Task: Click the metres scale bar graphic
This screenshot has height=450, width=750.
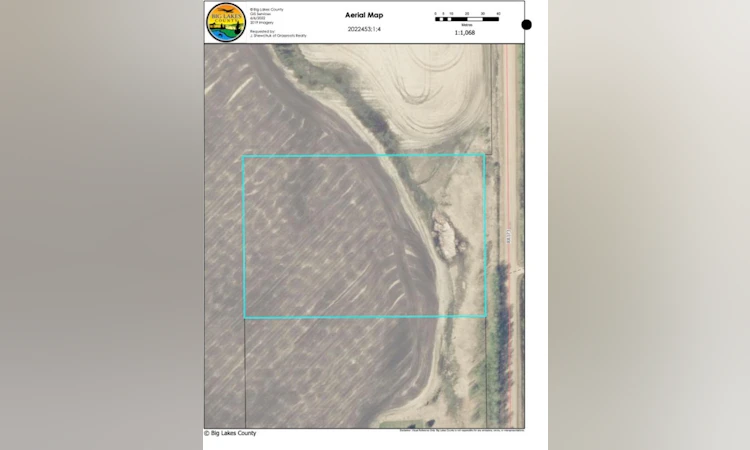Action: (x=467, y=19)
